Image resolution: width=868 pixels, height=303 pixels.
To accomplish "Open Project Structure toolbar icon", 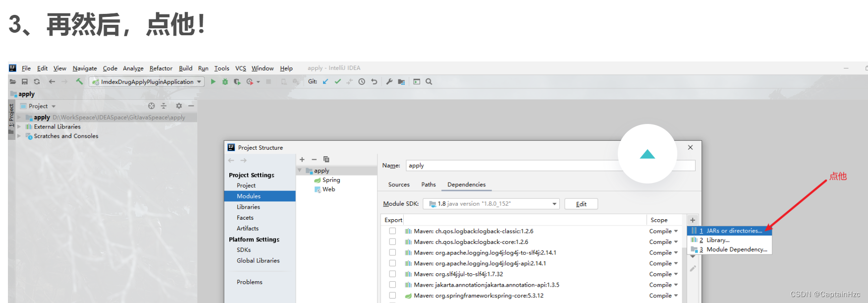I will click(401, 82).
